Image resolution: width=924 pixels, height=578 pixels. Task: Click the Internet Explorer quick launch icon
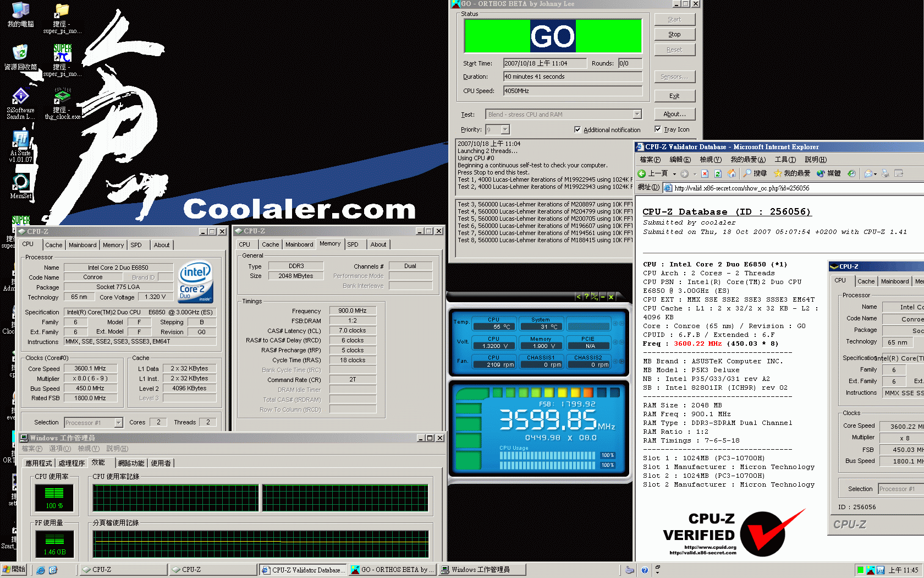41,570
